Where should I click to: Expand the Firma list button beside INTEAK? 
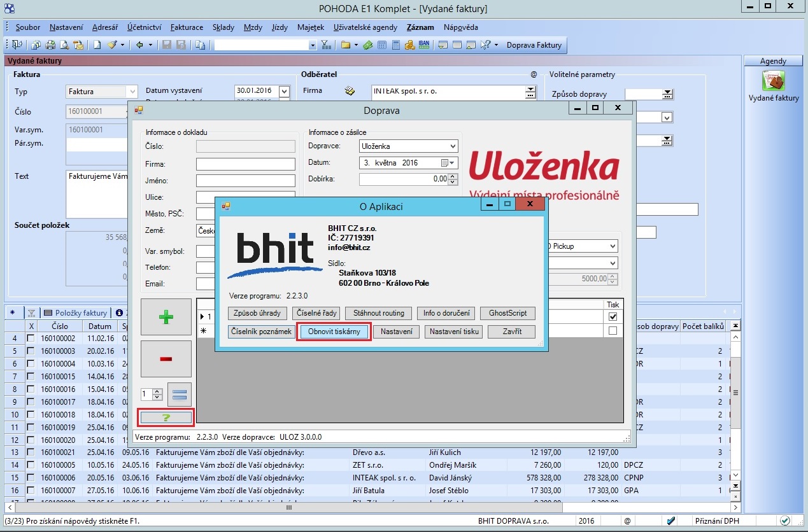(x=531, y=93)
